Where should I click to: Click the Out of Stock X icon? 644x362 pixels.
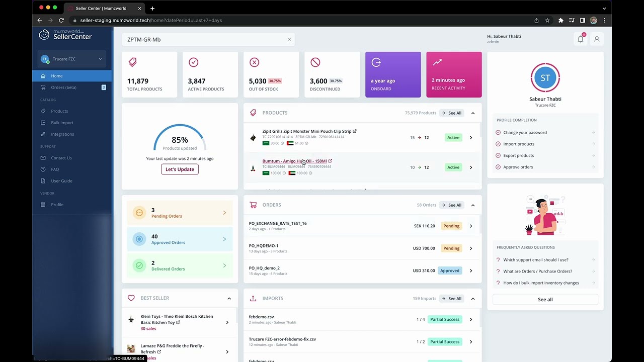coord(254,62)
